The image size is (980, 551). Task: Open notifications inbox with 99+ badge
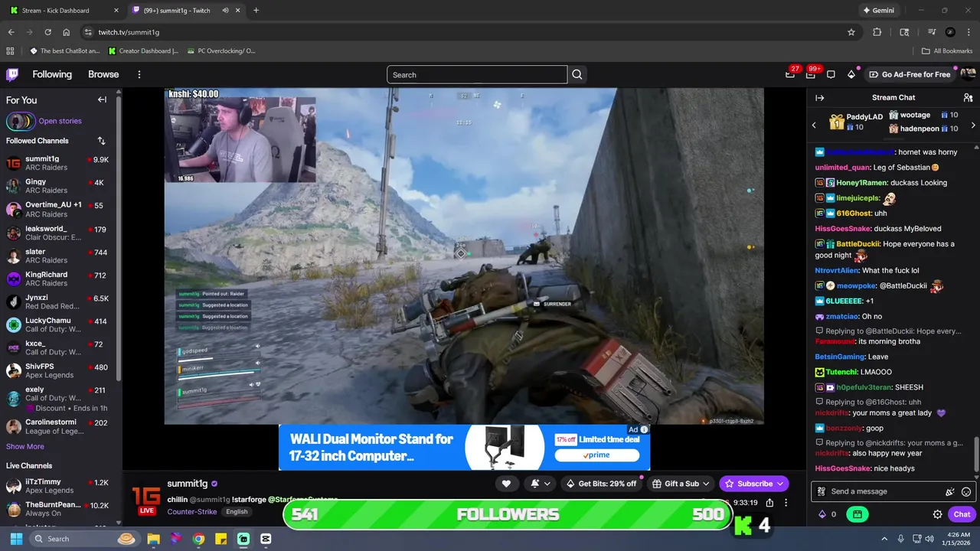pyautogui.click(x=810, y=74)
